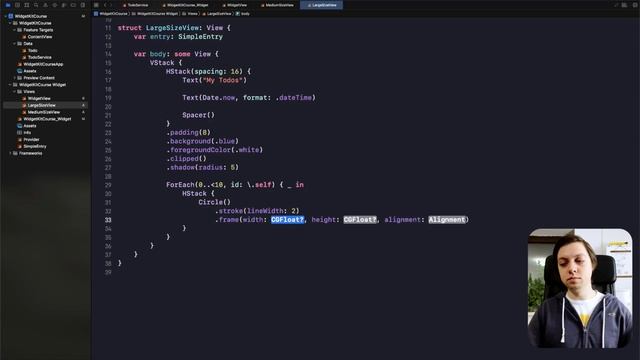The width and height of the screenshot is (640, 360).
Task: Expand the Preview Content folder
Action: click(14, 78)
